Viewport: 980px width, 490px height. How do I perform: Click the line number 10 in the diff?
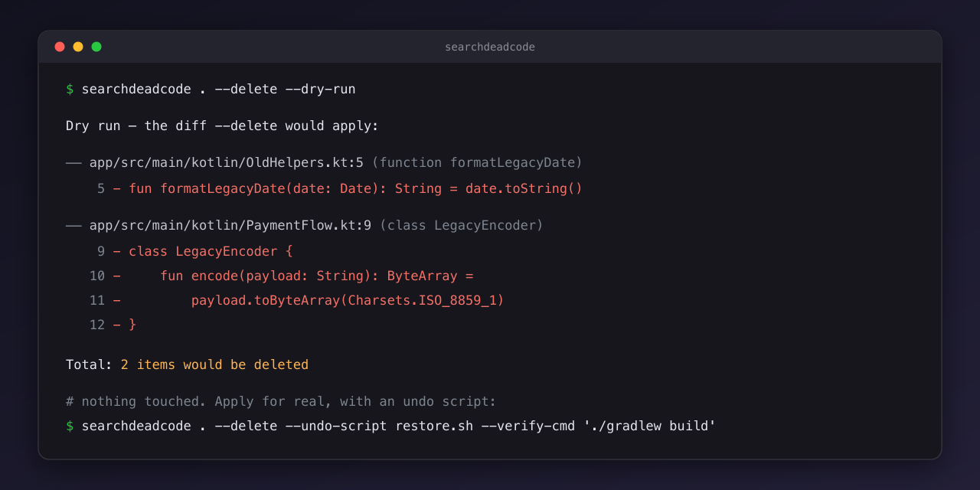point(97,276)
